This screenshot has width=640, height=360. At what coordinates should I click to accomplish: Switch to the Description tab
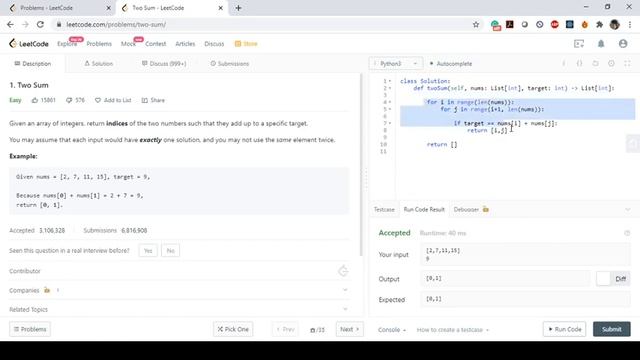click(x=33, y=64)
